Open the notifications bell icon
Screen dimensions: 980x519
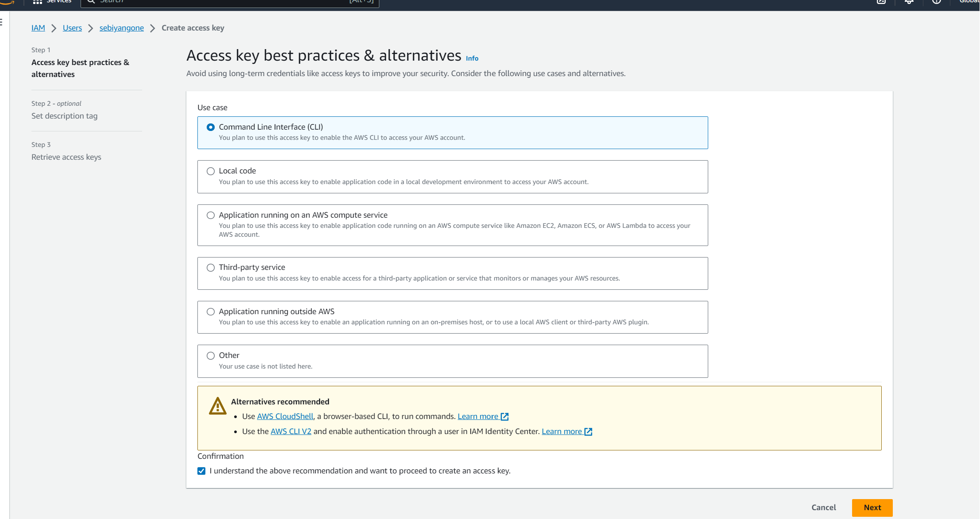coord(909,2)
